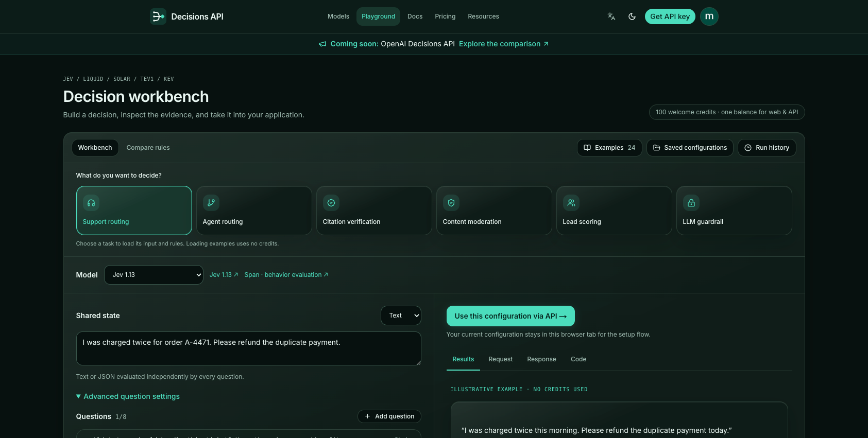Open the language translate icon
The width and height of the screenshot is (868, 438).
click(x=611, y=16)
